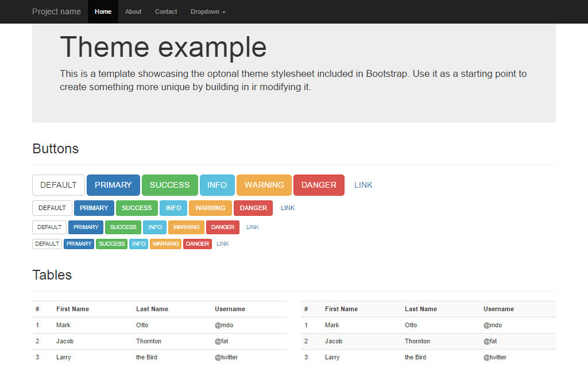This screenshot has width=588, height=372.
Task: Go to the Contact navbar link
Action: [x=166, y=11]
